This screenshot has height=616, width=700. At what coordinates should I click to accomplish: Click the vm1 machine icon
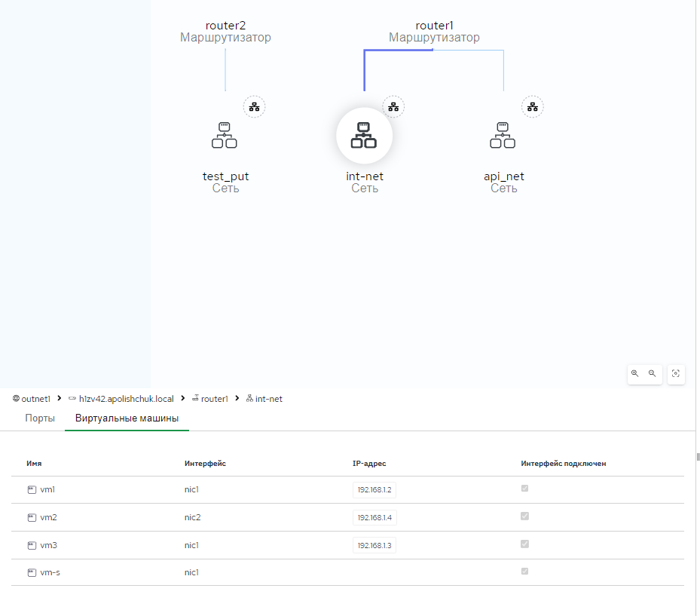(x=32, y=489)
